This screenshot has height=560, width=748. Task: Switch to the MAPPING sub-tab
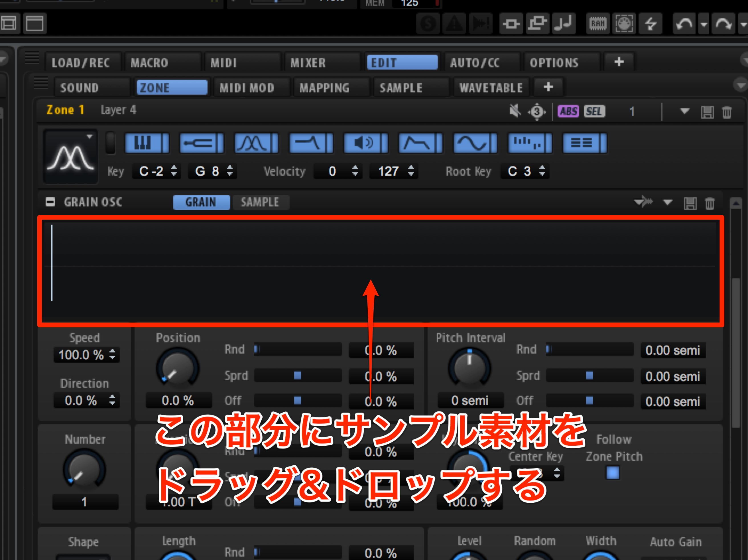tap(332, 88)
